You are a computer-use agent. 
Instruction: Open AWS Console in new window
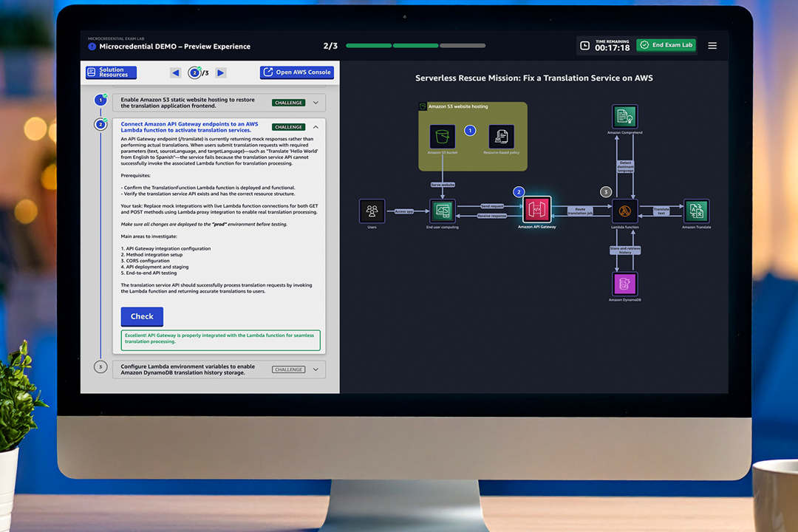[297, 72]
